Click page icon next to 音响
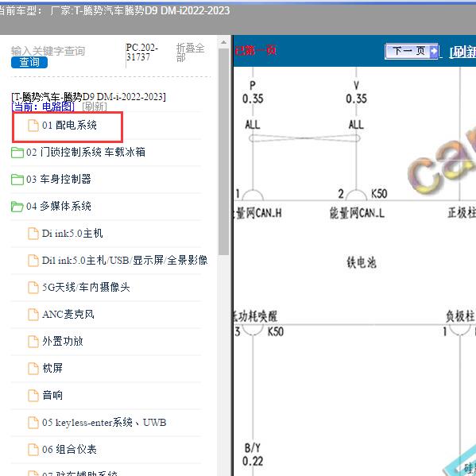476x476 pixels. point(33,396)
